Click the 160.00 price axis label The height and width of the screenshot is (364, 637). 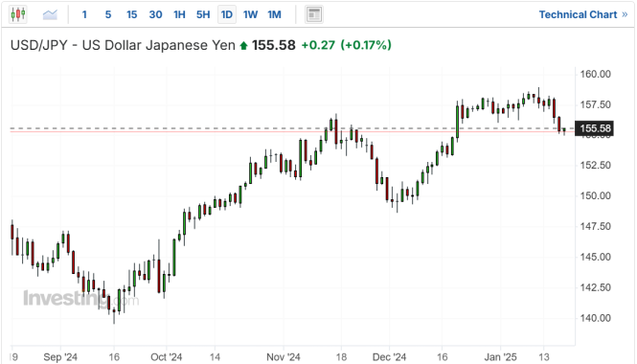(x=595, y=74)
